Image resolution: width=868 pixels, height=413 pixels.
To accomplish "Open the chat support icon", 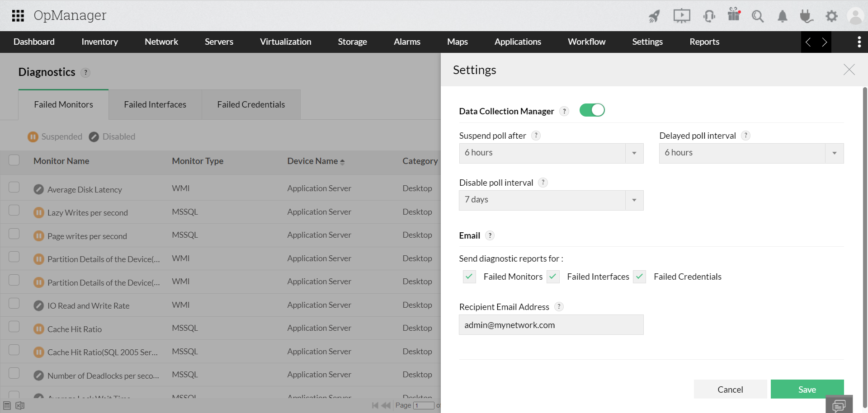I will pyautogui.click(x=839, y=405).
